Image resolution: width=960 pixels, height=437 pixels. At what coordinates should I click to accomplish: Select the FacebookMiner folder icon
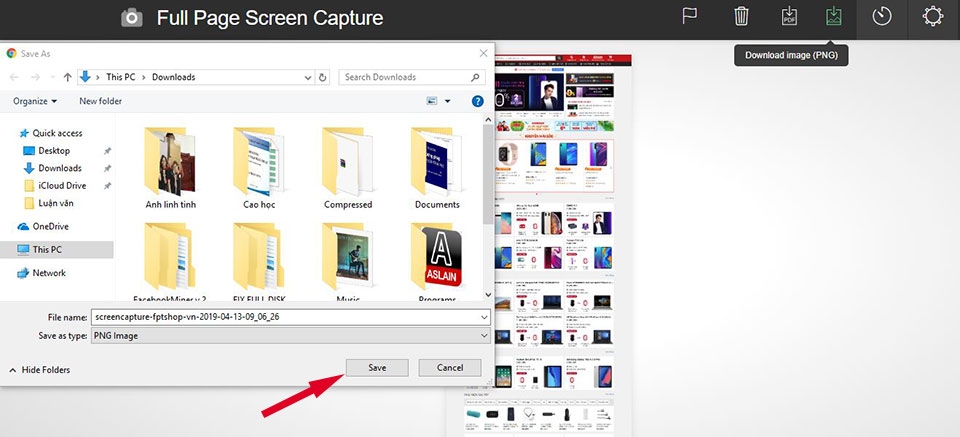pyautogui.click(x=170, y=257)
